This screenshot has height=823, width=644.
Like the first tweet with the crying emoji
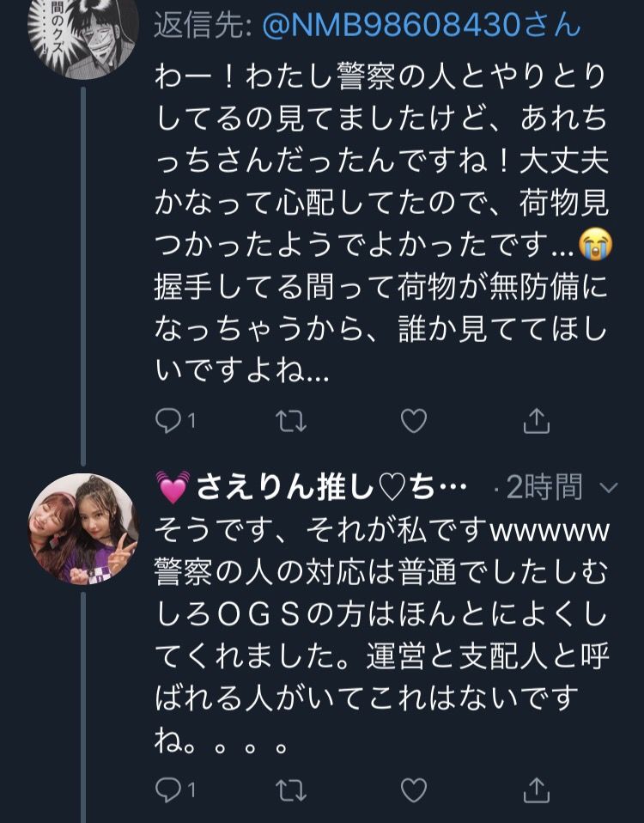pos(414,421)
